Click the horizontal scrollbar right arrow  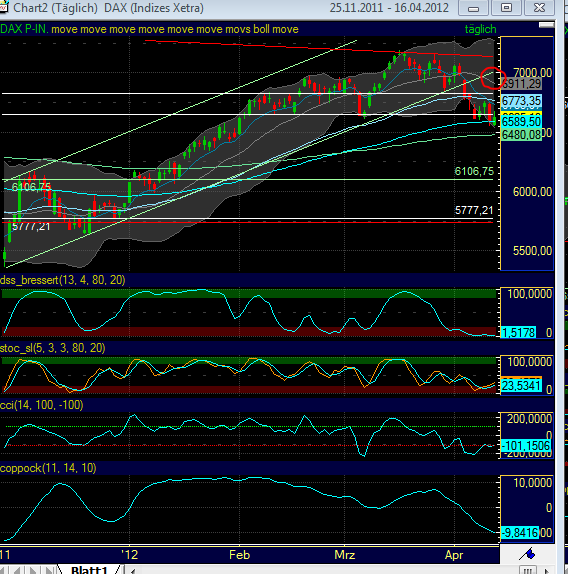click(x=547, y=570)
